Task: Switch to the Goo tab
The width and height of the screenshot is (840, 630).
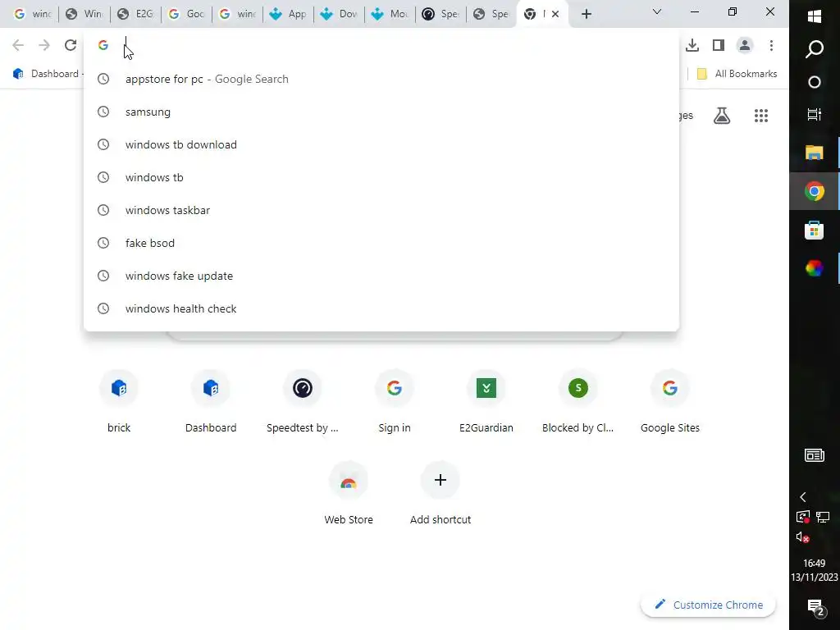Action: 188,14
